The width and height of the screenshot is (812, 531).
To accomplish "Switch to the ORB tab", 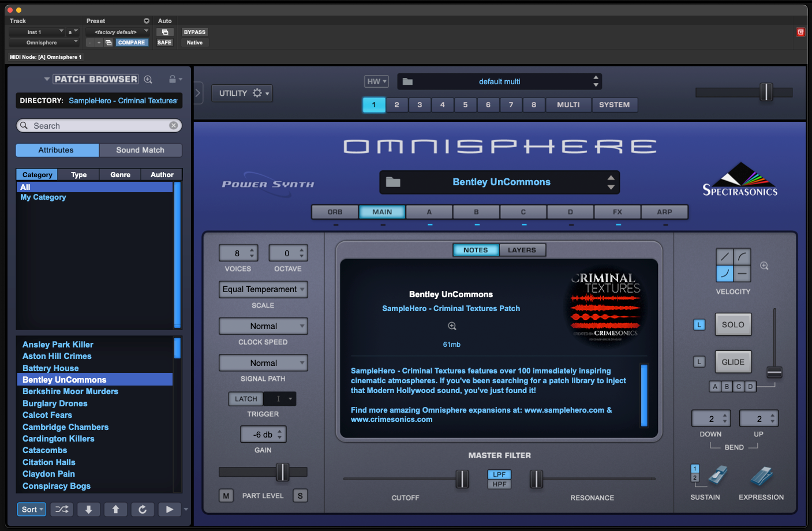I will click(335, 212).
